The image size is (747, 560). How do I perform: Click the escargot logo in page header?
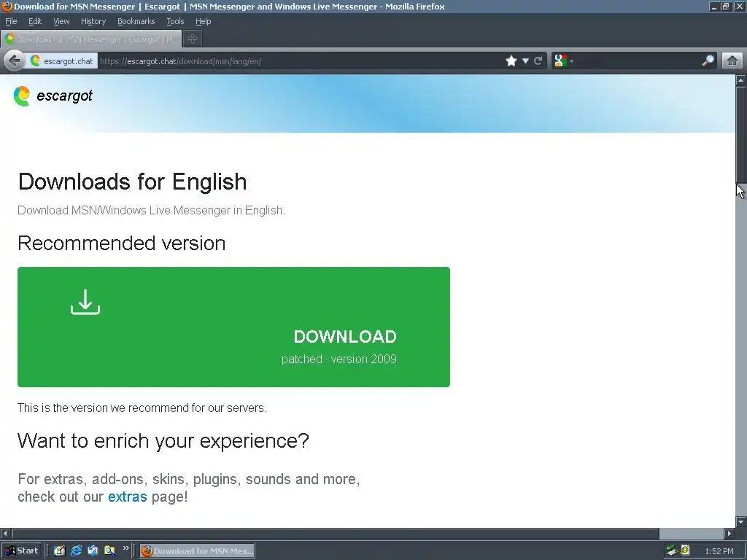click(x=53, y=96)
